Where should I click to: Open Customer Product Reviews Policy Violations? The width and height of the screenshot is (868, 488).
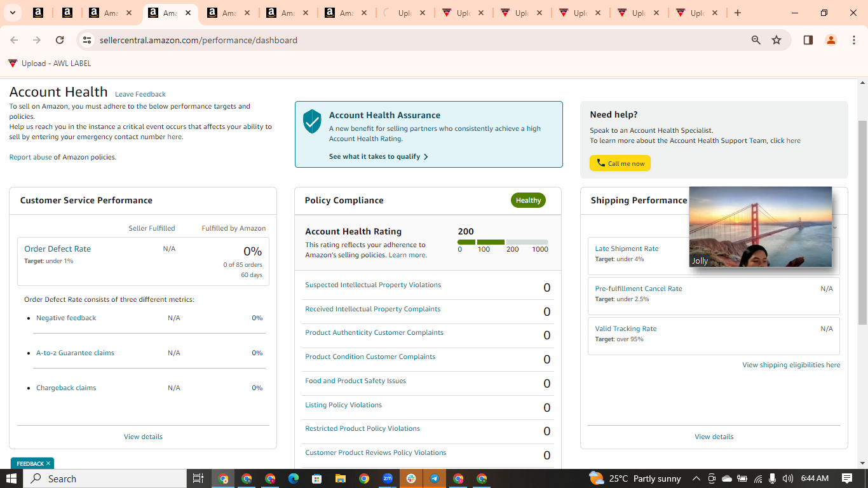point(376,452)
